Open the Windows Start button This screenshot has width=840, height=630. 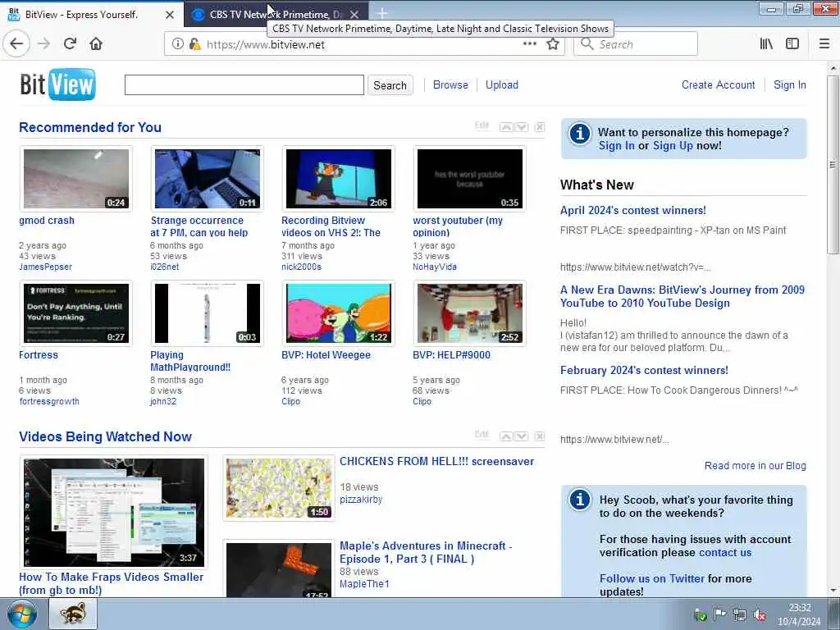22,614
